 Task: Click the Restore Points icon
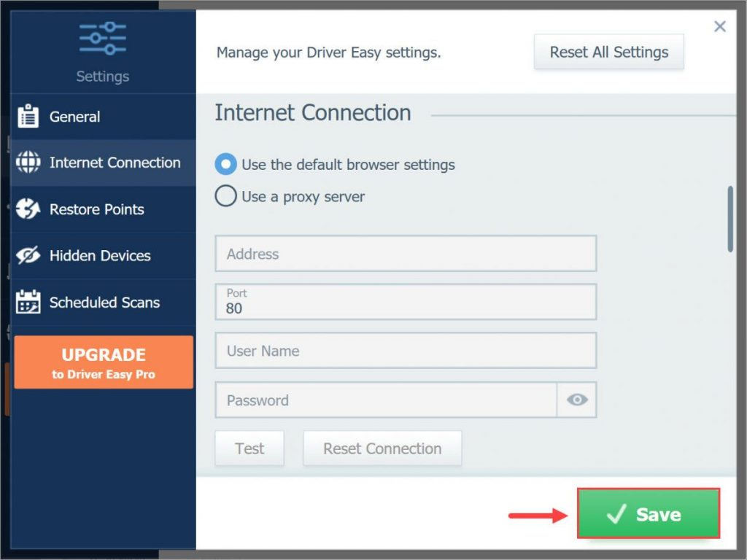click(28, 209)
